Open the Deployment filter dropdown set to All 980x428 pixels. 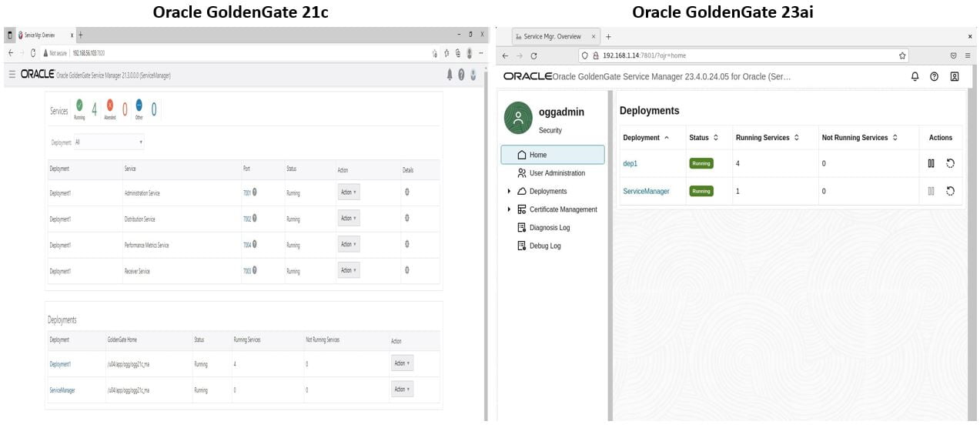[109, 142]
